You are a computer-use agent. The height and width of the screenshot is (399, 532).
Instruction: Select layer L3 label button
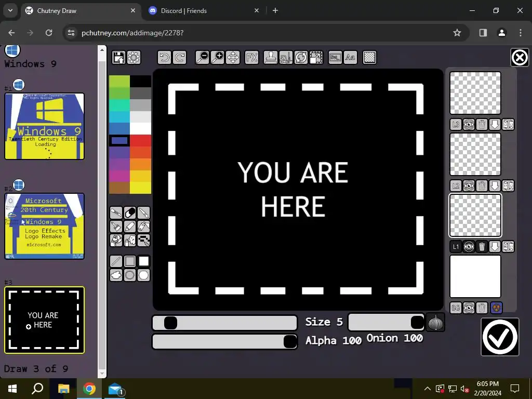[x=456, y=125]
